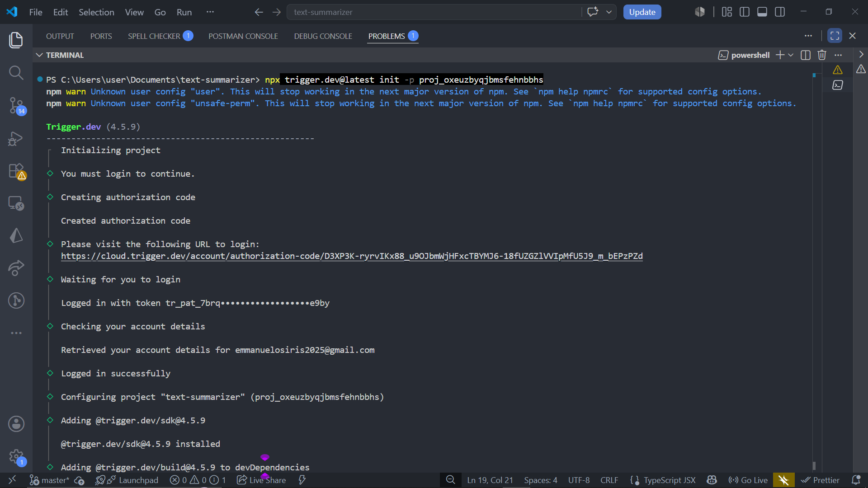Open the Git Graph activity bar icon
The height and width of the screenshot is (488, 868).
point(16,300)
